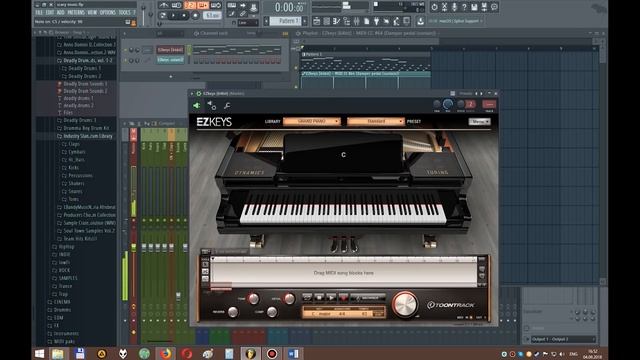
Task: Click EZkeys plugin wrench settings icon
Action: (227, 106)
